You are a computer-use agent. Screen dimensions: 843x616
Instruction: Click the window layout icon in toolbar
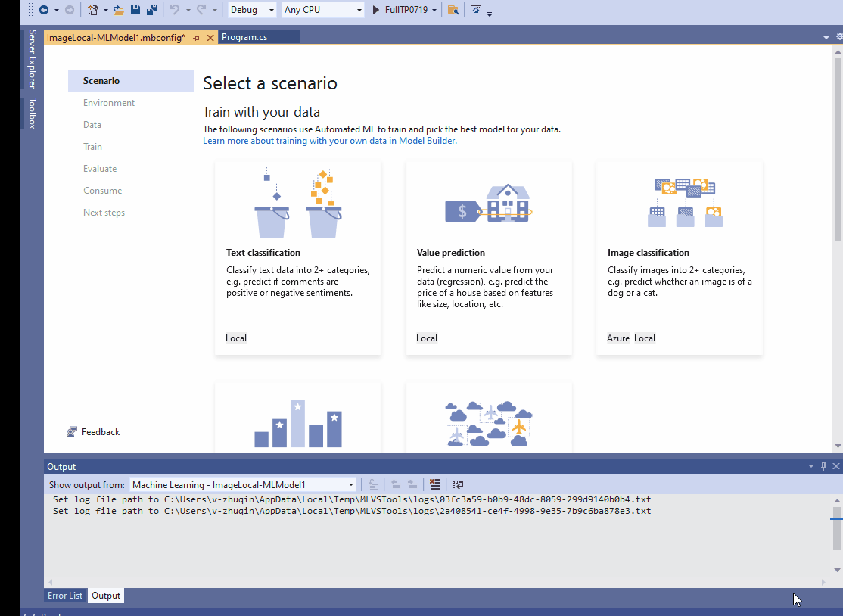coord(476,10)
